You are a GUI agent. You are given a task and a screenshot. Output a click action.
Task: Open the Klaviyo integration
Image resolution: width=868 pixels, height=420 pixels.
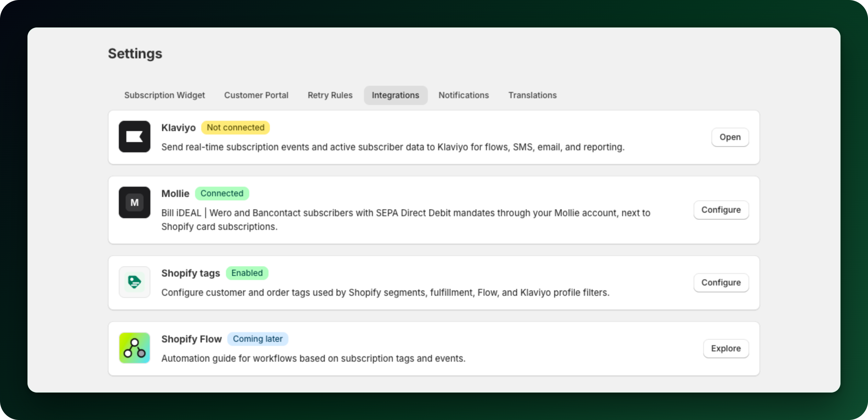point(730,137)
